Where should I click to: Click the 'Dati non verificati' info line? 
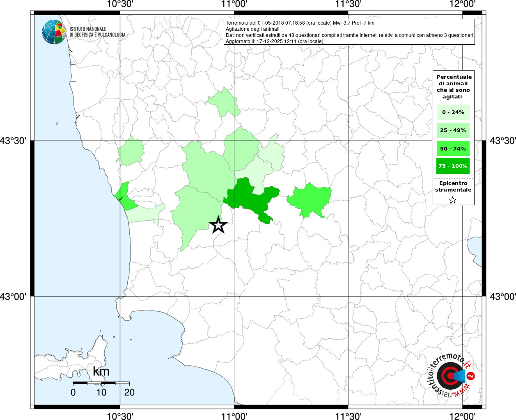[350, 35]
